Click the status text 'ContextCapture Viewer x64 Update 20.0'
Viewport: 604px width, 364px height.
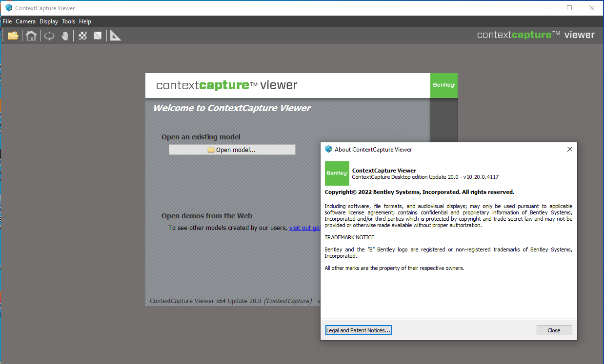[x=206, y=301]
